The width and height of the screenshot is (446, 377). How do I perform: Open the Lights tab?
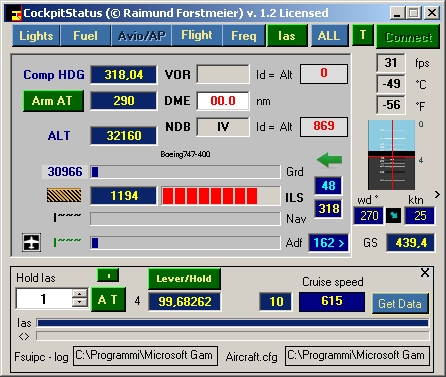(36, 35)
